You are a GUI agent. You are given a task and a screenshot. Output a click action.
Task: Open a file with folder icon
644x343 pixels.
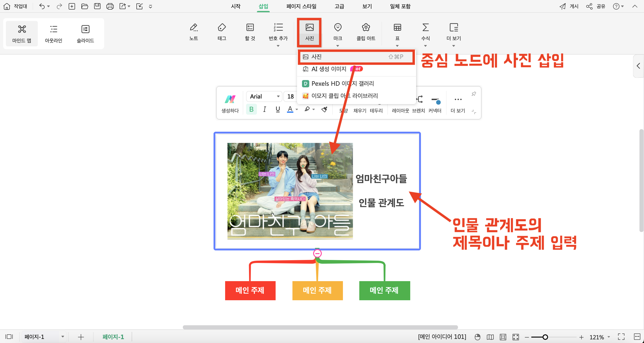tap(85, 6)
